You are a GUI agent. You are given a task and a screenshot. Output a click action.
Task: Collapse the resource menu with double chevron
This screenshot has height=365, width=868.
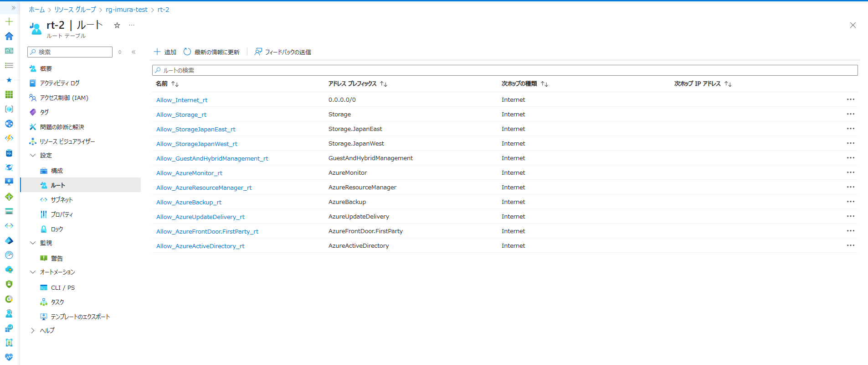click(x=134, y=52)
